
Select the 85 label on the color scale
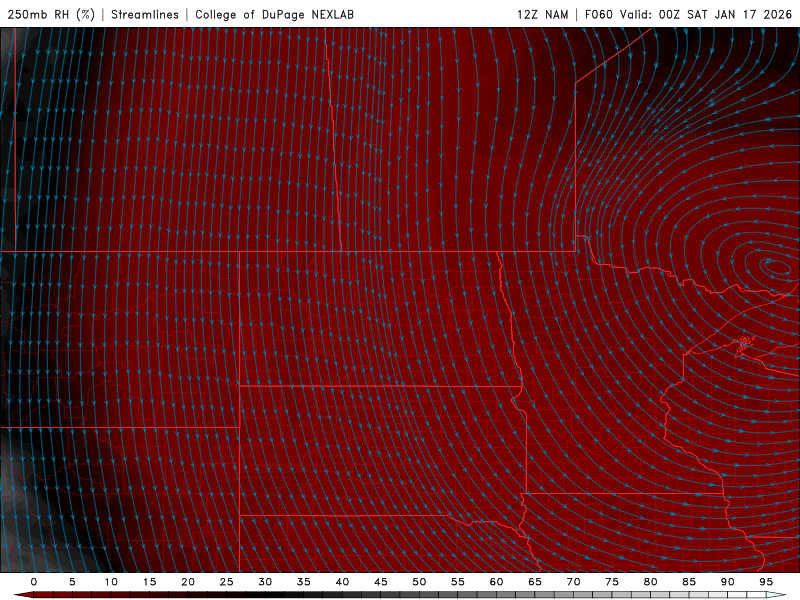pos(689,582)
